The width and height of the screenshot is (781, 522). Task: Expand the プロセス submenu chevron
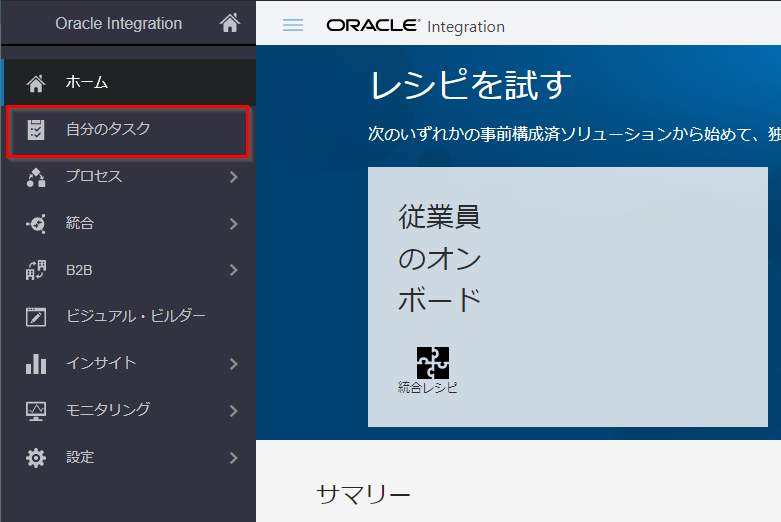pos(233,177)
